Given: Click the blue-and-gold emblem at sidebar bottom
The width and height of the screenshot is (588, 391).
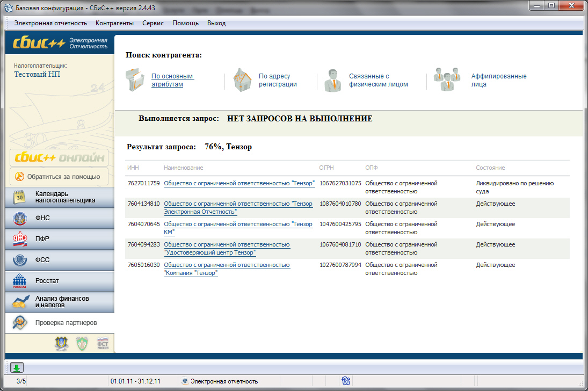Looking at the screenshot, I should pyautogui.click(x=62, y=343).
